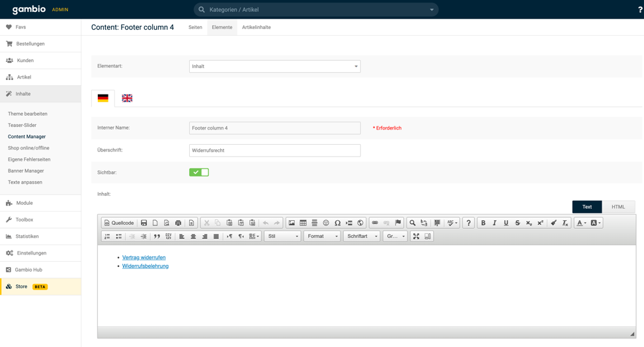Toggle bold formatting
644x347 pixels.
483,223
